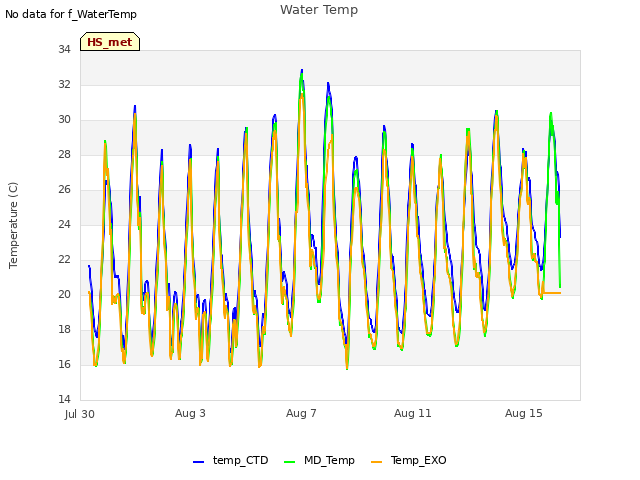Click the 32 y-axis tick label
The image size is (640, 480).
pos(64,84)
